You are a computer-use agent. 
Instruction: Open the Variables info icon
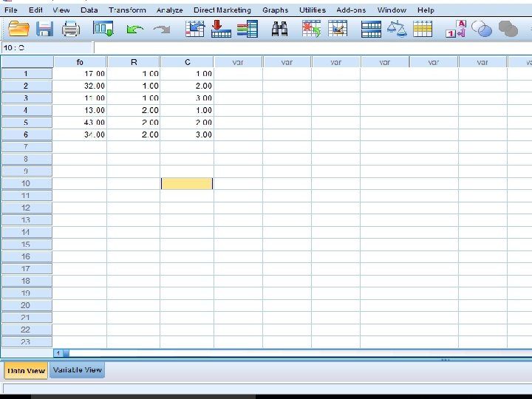(248, 29)
